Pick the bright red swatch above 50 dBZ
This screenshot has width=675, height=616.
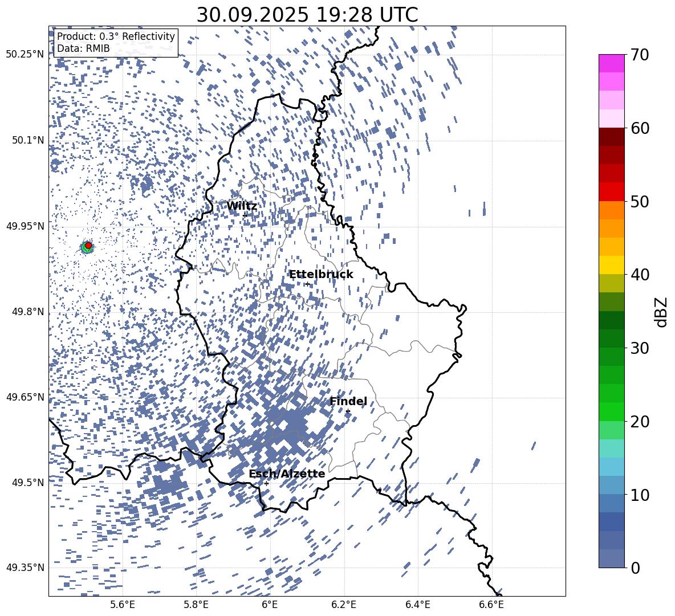[611, 191]
